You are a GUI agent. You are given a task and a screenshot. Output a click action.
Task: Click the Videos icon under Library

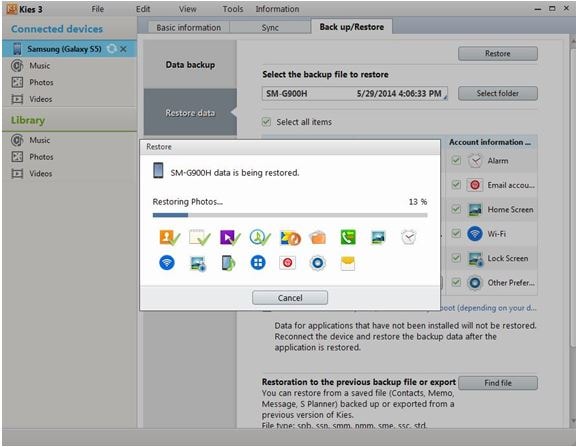[x=17, y=173]
